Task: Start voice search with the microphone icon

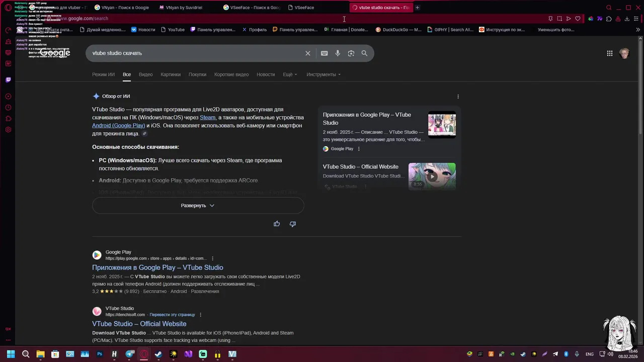Action: pos(338,53)
